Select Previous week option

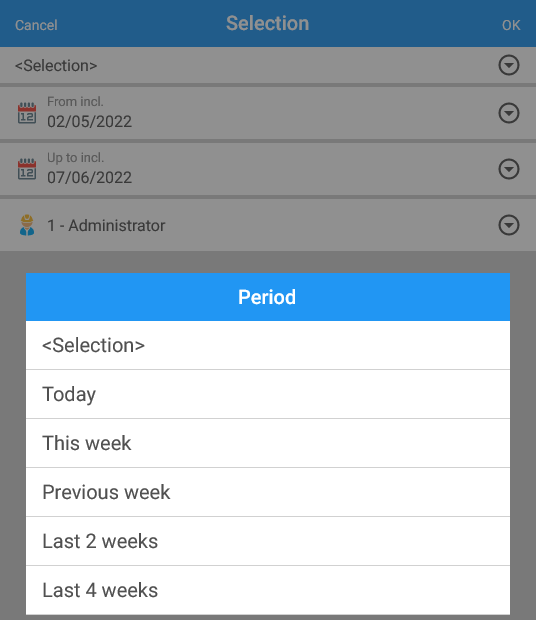pyautogui.click(x=268, y=492)
